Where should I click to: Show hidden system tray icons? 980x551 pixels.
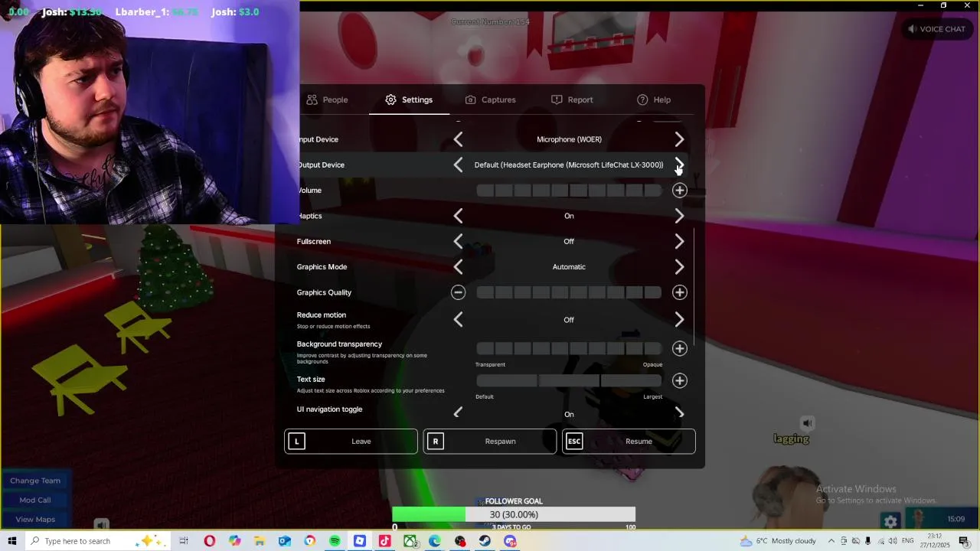coord(832,541)
